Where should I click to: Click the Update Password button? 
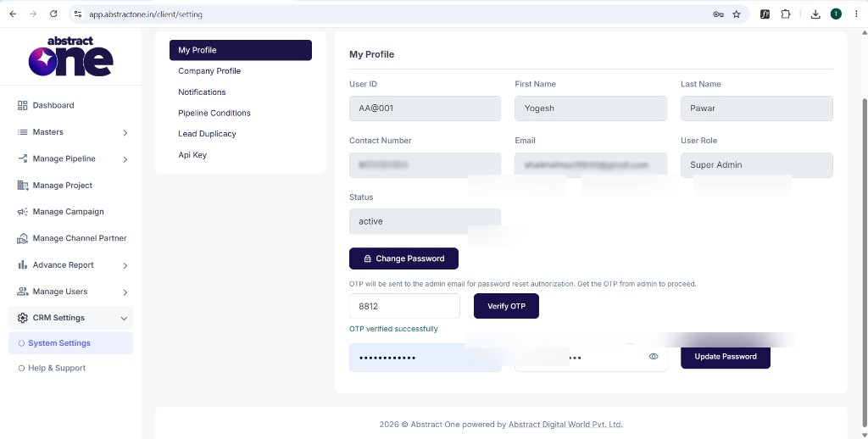click(x=726, y=357)
